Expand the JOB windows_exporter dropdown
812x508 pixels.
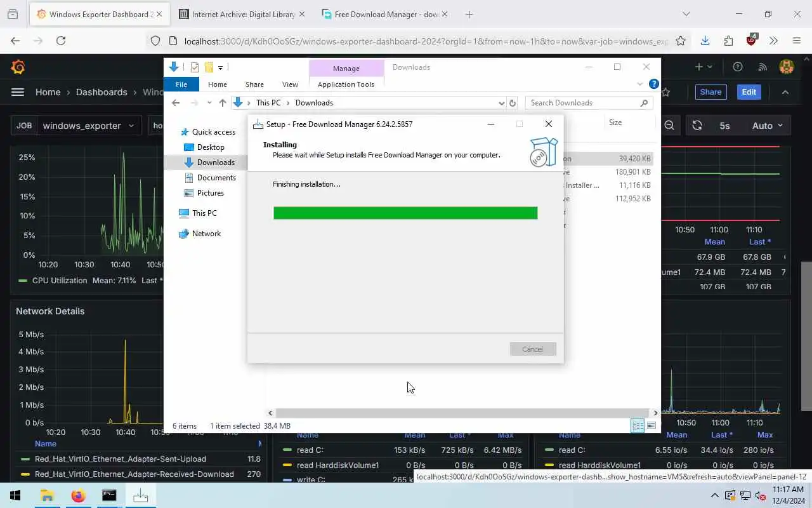click(88, 126)
